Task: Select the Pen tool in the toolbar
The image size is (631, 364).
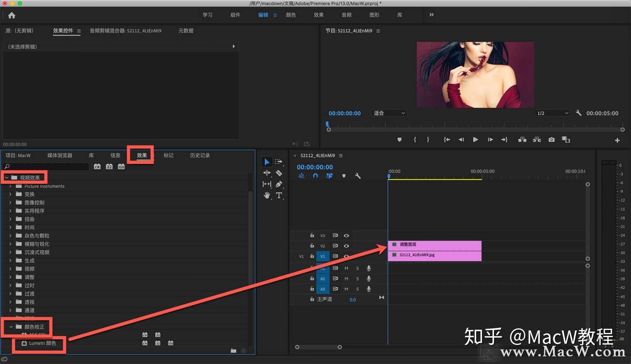Action: [x=279, y=184]
